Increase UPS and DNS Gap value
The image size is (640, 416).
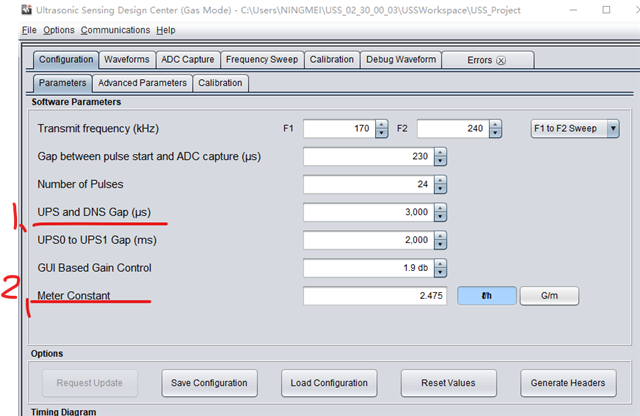440,208
